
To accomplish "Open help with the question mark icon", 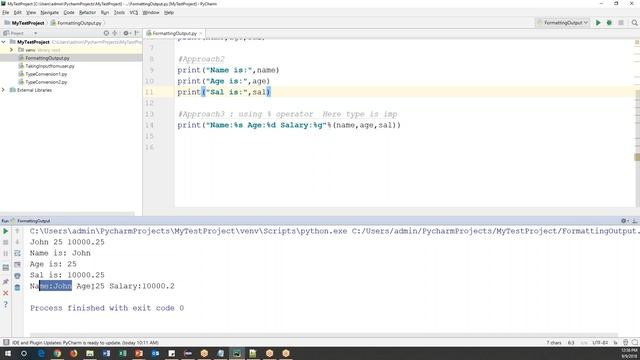I will coord(6,304).
